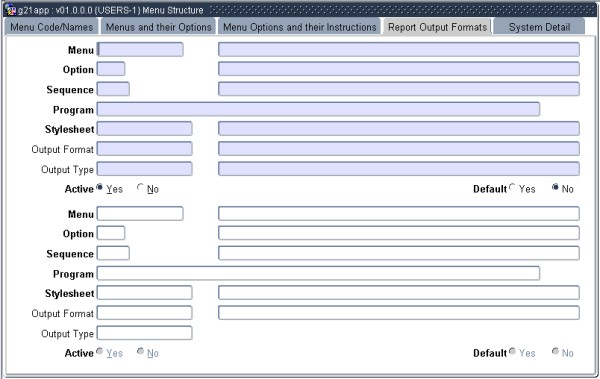Focus the second record Menu code field

[x=140, y=214]
